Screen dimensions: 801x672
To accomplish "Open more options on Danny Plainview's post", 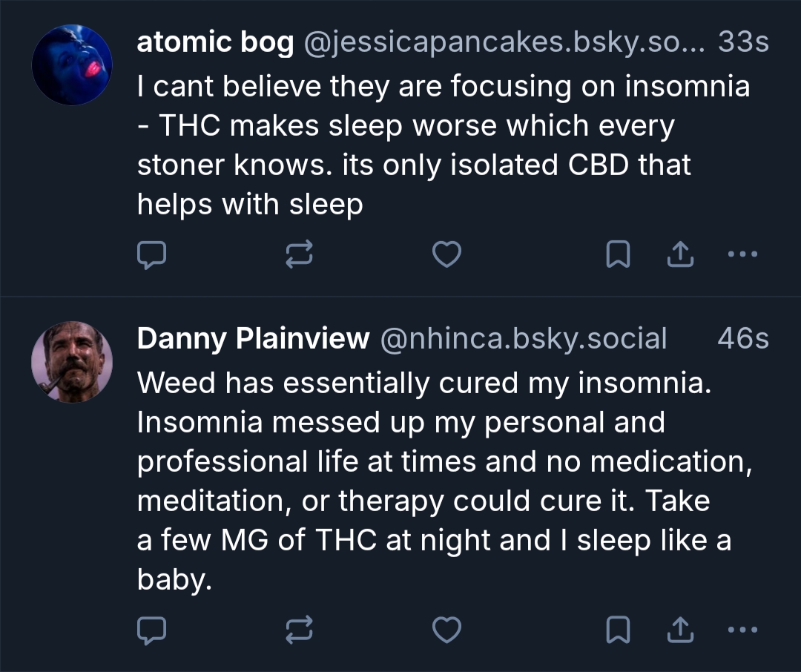I will [742, 630].
